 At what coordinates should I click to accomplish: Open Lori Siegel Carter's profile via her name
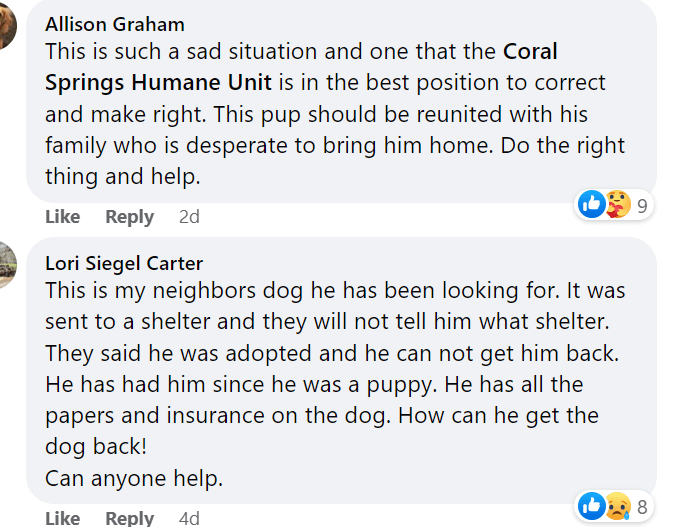[124, 264]
